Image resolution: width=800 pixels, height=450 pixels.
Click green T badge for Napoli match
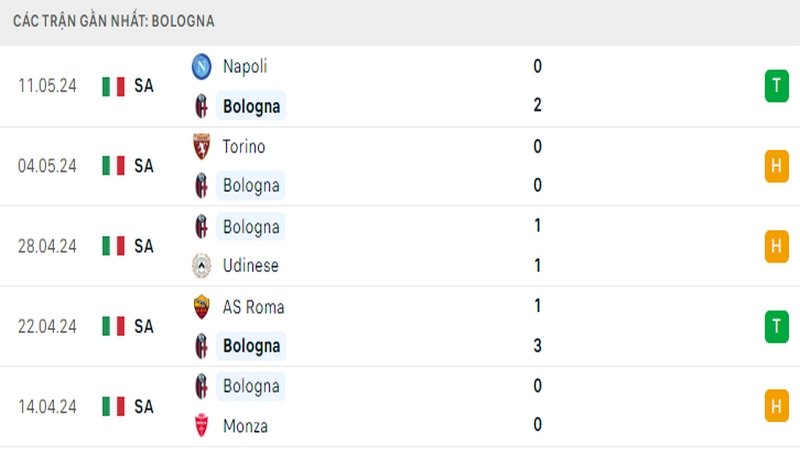click(777, 86)
